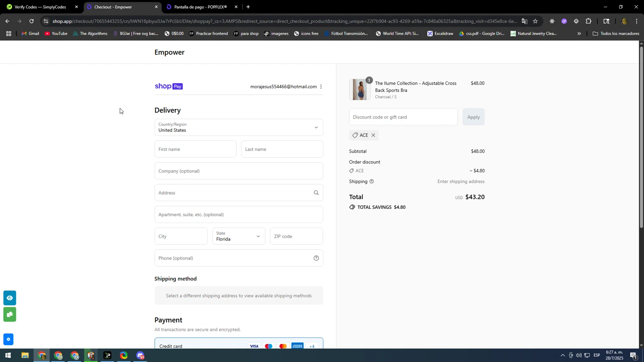
Task: Open Todos los marcadores folder
Action: coord(616,33)
